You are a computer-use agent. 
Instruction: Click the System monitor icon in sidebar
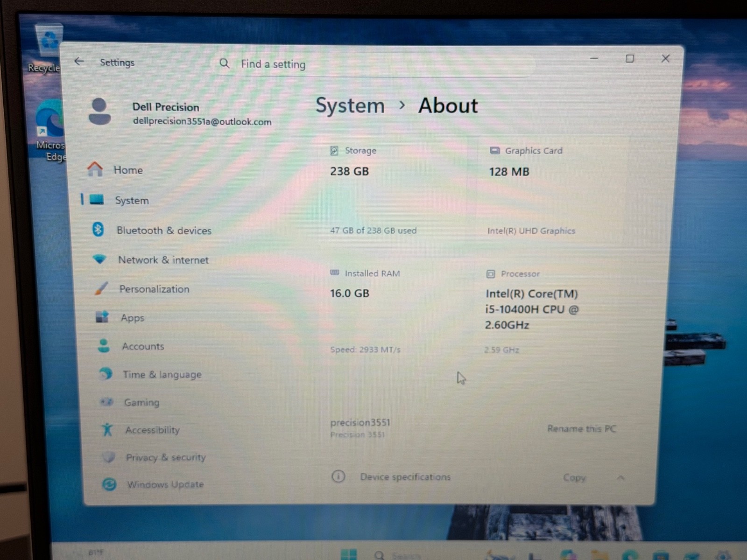click(97, 200)
